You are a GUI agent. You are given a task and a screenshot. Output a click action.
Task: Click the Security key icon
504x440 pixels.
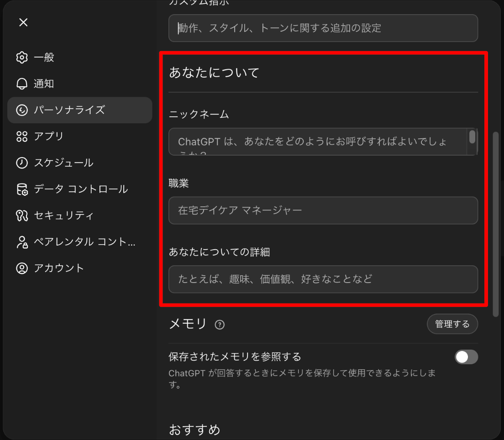[22, 215]
